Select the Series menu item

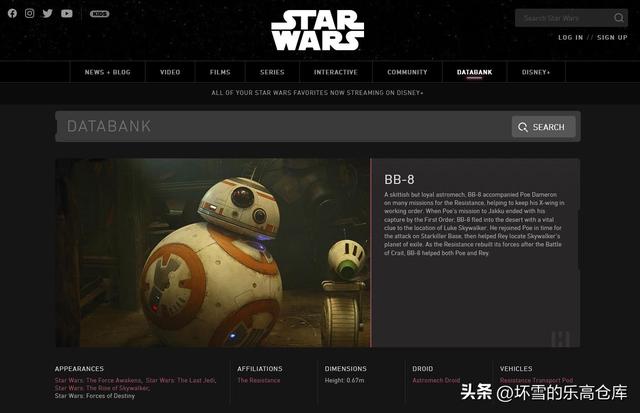click(272, 72)
